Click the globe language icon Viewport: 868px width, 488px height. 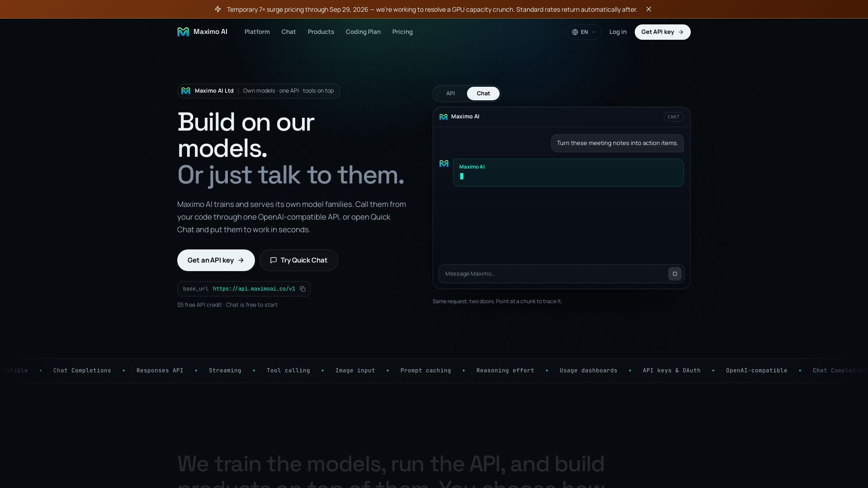[575, 32]
